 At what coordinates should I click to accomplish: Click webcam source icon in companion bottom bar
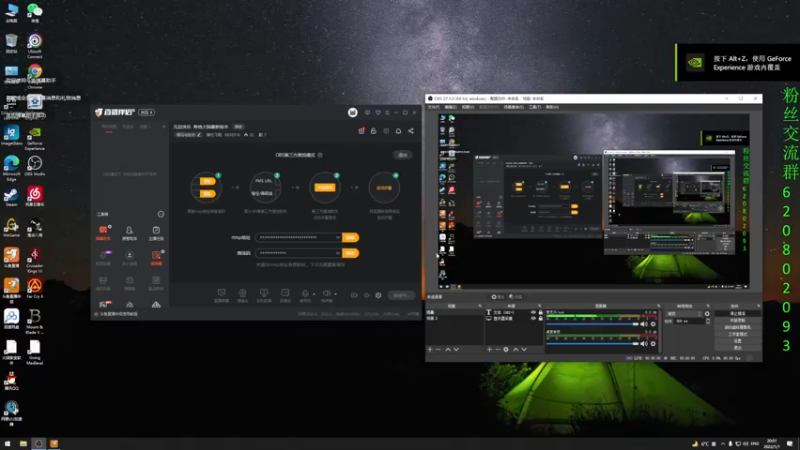(x=242, y=293)
